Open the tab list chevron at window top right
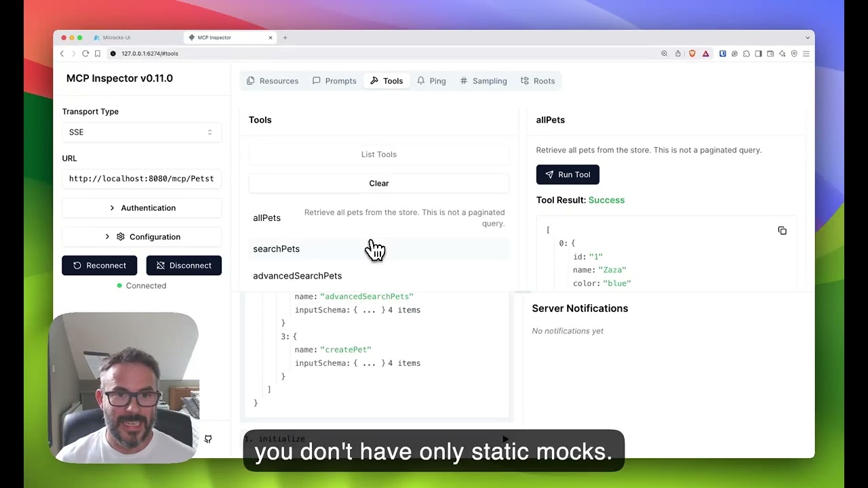Viewport: 868px width, 488px height. tap(808, 37)
